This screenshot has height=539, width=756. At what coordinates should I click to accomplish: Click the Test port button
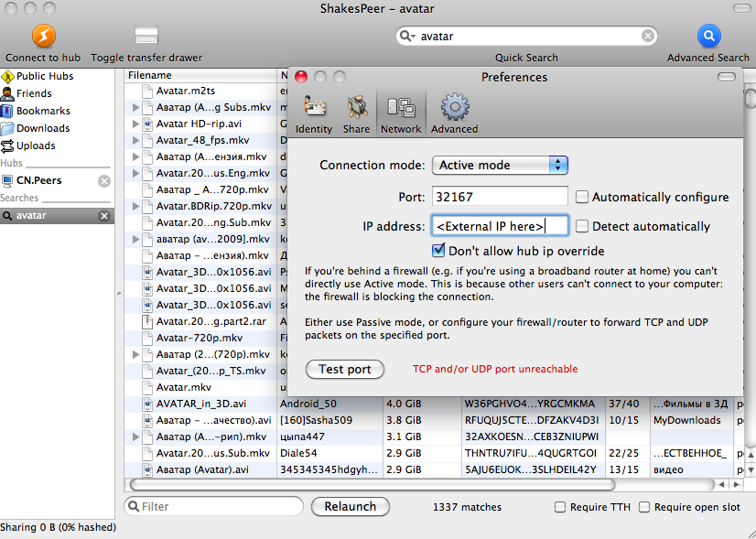point(345,370)
